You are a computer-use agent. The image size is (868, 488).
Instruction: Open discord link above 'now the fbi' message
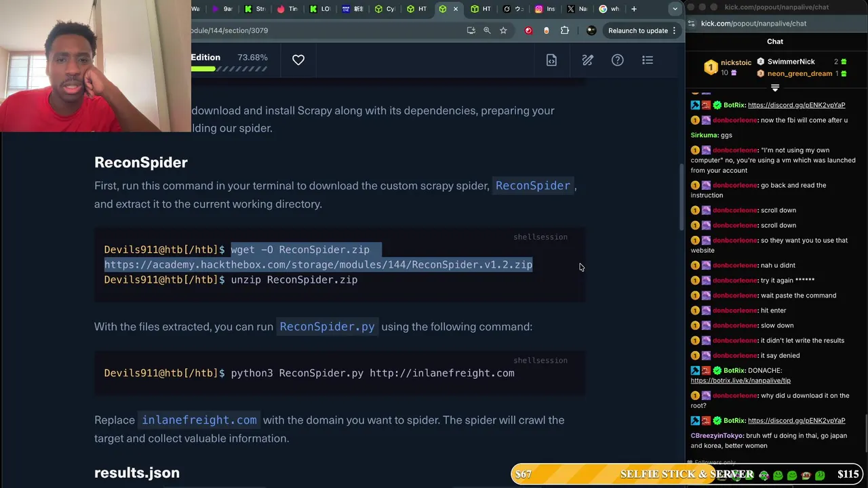796,105
